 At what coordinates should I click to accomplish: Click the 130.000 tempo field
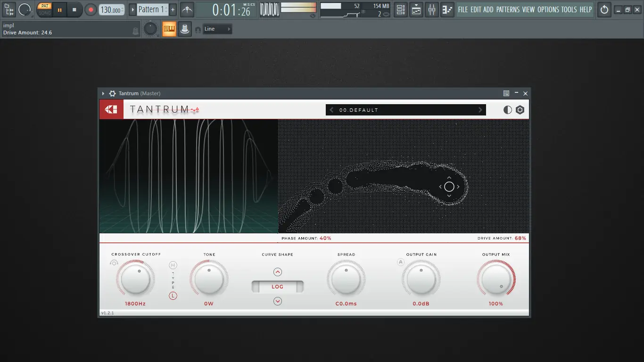[x=112, y=9]
